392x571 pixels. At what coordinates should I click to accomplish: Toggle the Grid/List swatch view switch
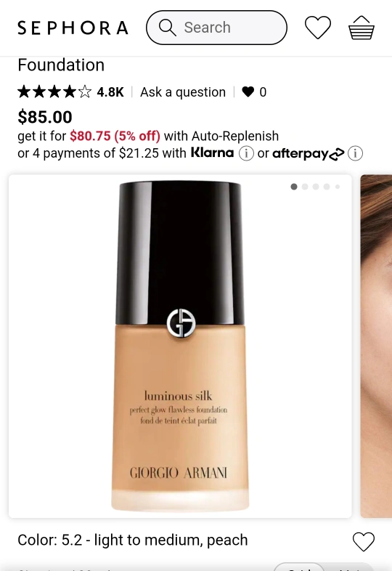(x=323, y=567)
